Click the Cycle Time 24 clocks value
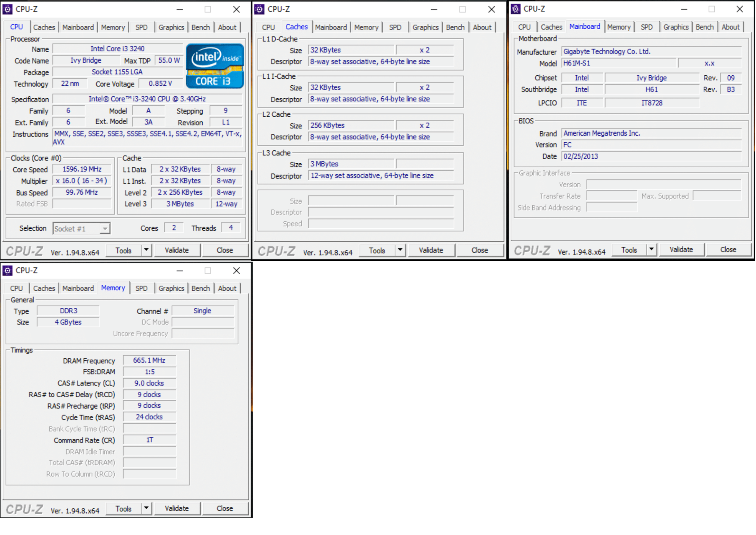Image resolution: width=756 pixels, height=535 pixels. pos(150,417)
